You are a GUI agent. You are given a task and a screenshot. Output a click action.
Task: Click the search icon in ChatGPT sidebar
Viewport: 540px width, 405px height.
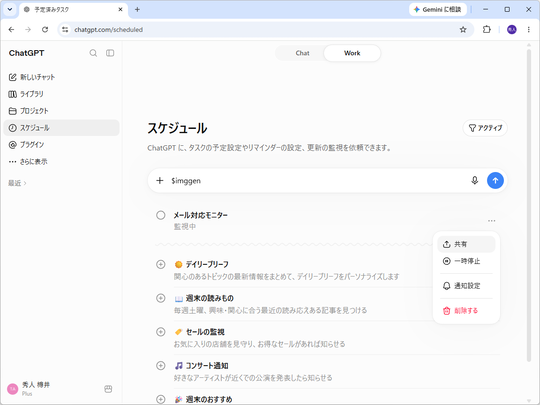pos(93,53)
